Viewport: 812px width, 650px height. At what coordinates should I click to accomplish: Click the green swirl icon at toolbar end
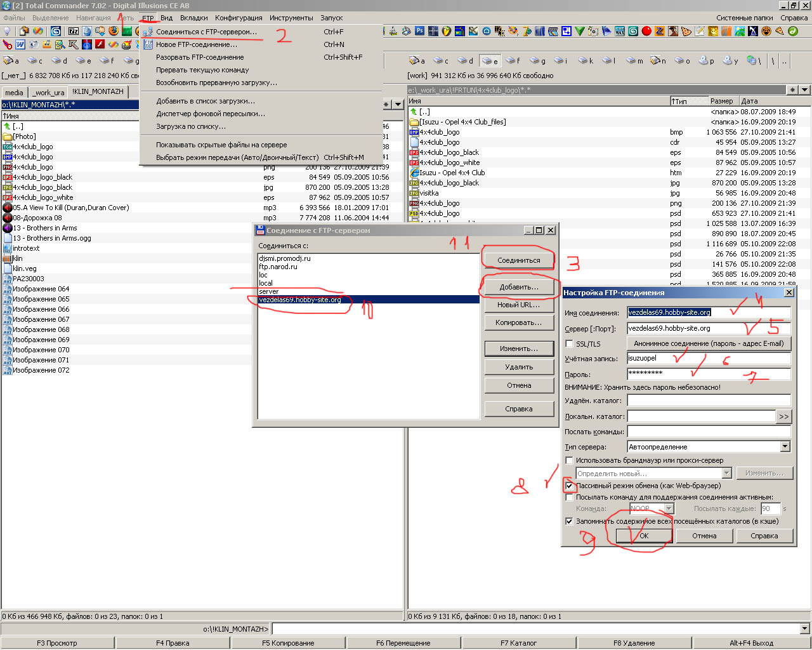point(793,30)
